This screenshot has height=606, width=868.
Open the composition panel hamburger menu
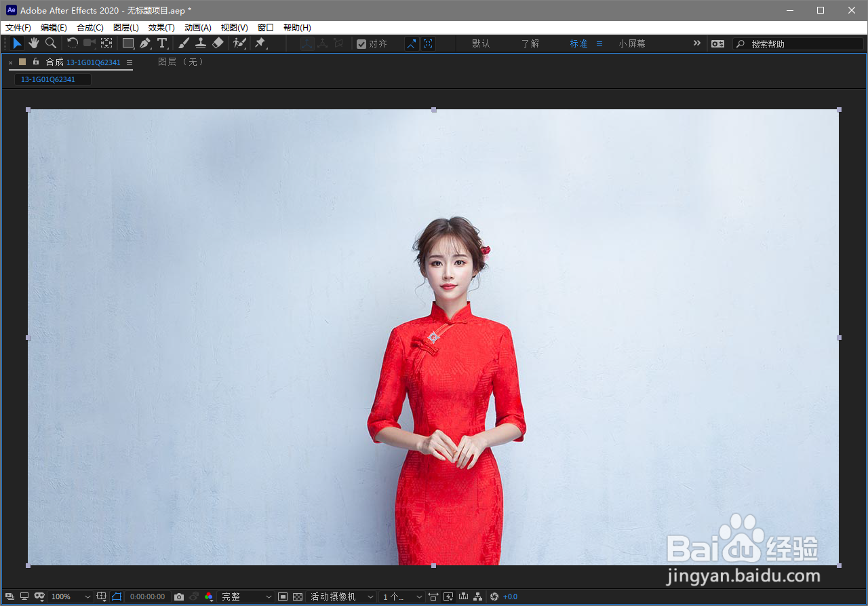[x=130, y=62]
